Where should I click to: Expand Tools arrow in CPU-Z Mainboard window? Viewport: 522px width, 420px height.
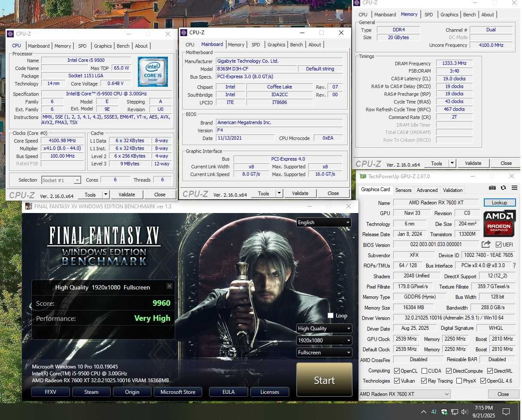click(x=279, y=193)
